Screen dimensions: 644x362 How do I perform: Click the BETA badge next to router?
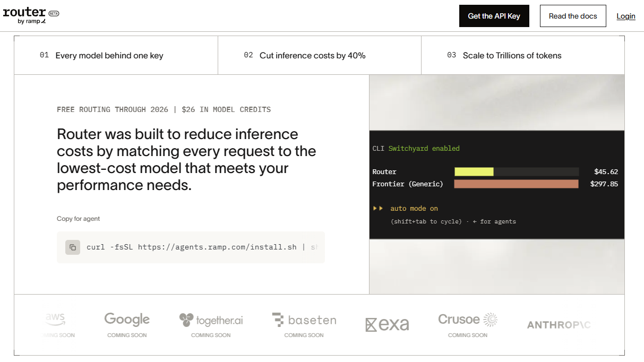pyautogui.click(x=54, y=13)
